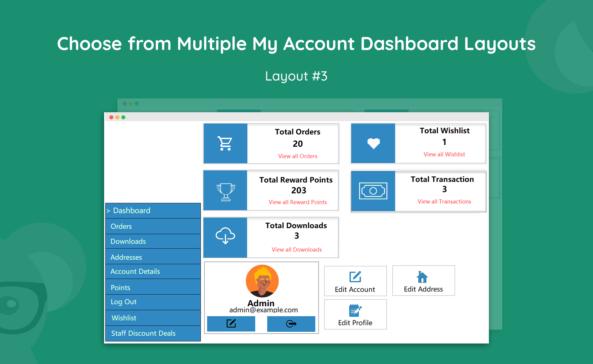The image size is (593, 364).
Task: Select Dashboard in the sidebar menu
Action: (153, 211)
